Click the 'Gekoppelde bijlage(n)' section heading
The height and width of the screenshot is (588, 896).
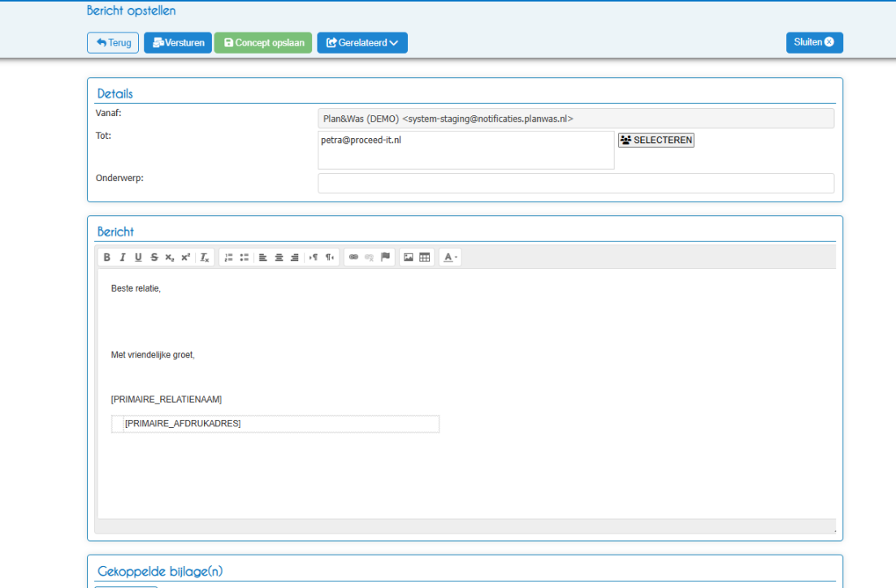coord(160,572)
